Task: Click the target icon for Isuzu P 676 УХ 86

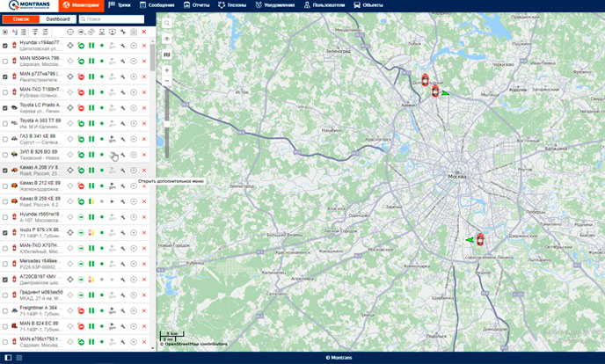Action: coord(69,232)
